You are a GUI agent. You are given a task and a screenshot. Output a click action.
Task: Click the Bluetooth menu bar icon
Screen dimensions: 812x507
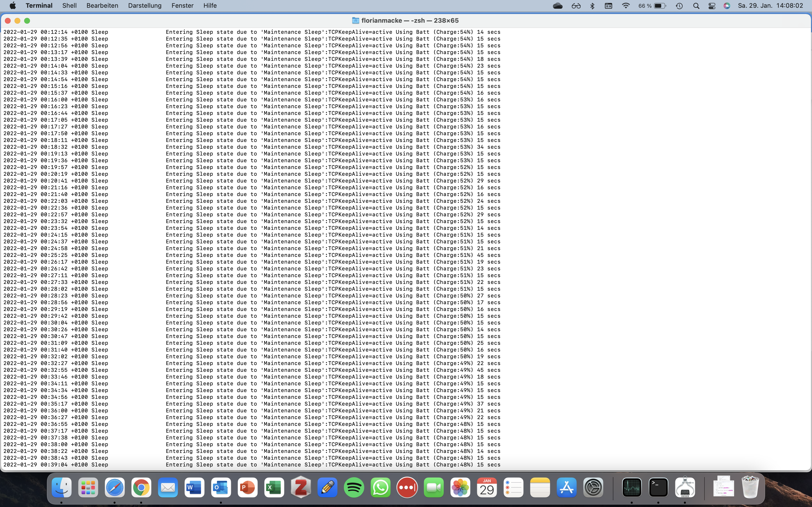[x=592, y=6]
